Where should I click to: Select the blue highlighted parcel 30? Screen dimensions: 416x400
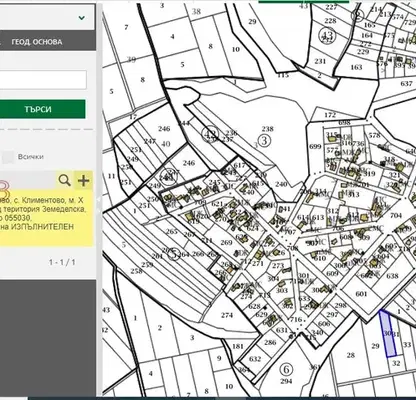coord(388,334)
